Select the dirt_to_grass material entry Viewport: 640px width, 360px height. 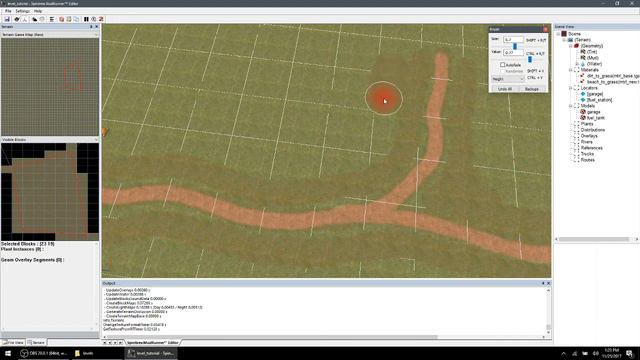tap(613, 76)
